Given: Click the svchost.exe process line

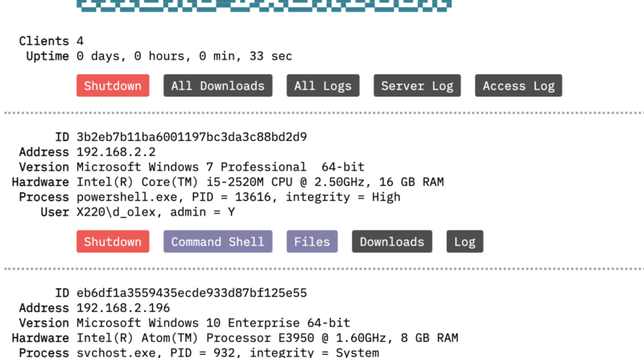Looking at the screenshot, I should 228,352.
